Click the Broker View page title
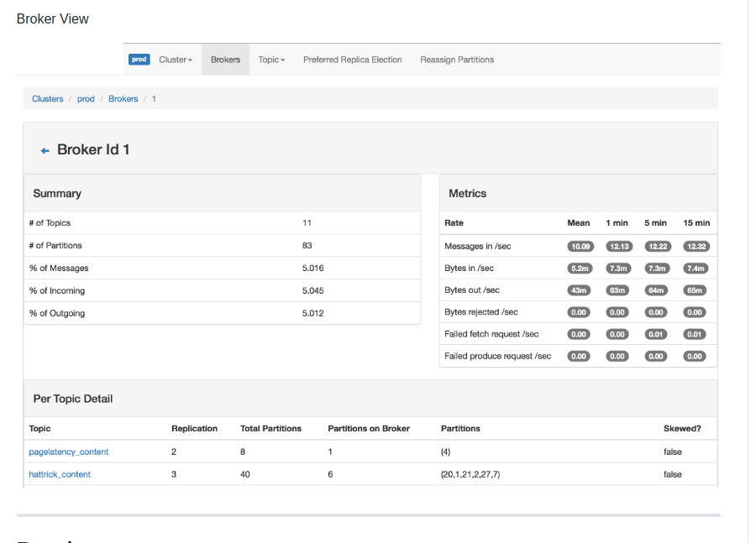This screenshot has width=756, height=543. click(53, 18)
